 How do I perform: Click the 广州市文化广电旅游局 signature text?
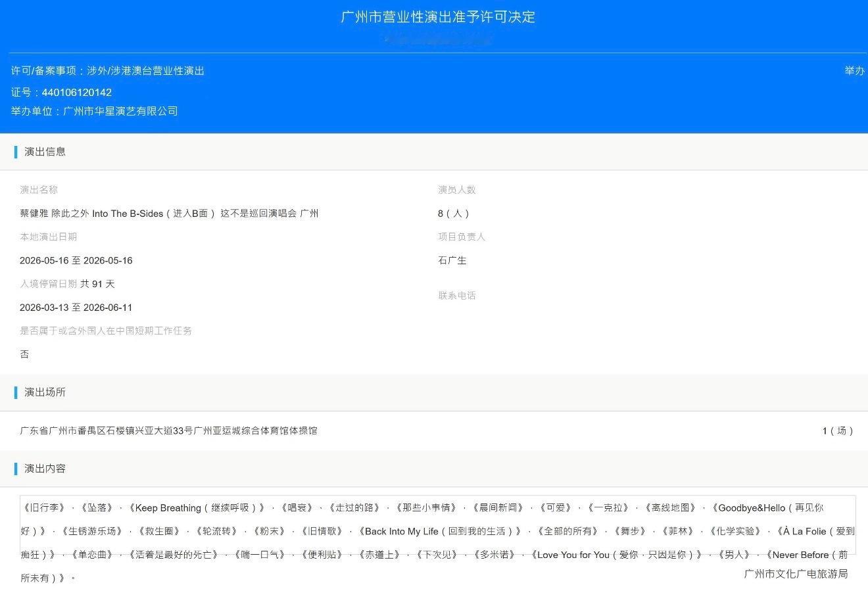[796, 573]
